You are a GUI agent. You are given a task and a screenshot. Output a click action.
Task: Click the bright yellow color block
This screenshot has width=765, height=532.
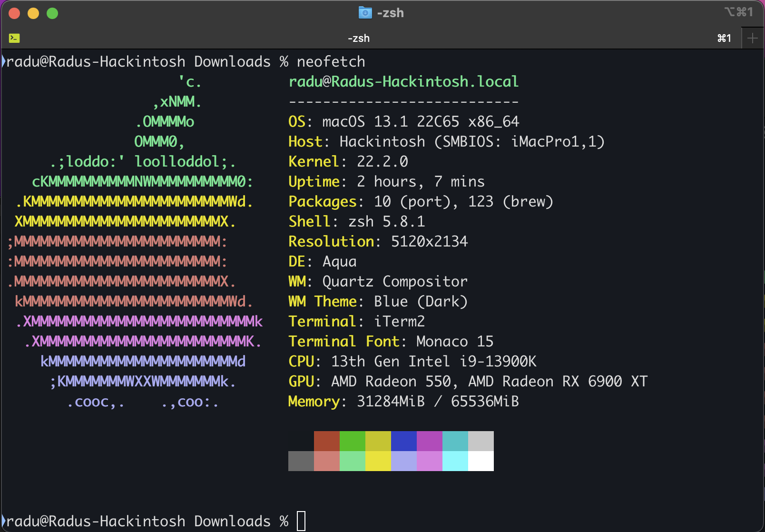click(x=378, y=461)
